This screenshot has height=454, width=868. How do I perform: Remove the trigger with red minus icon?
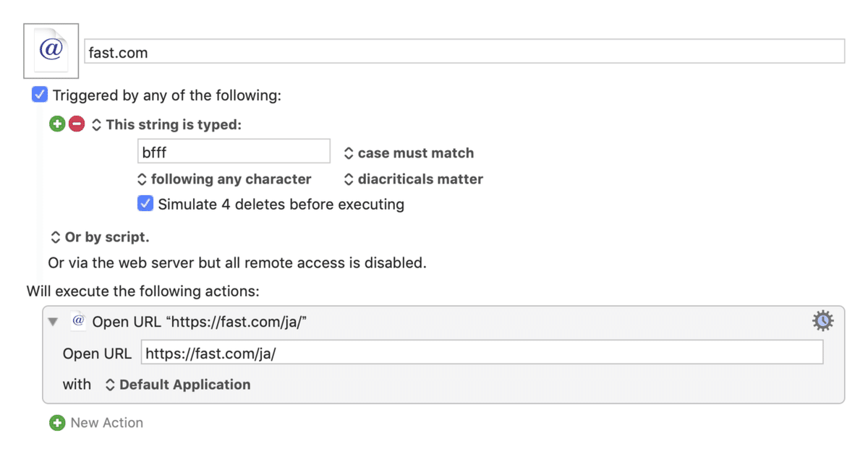click(77, 124)
